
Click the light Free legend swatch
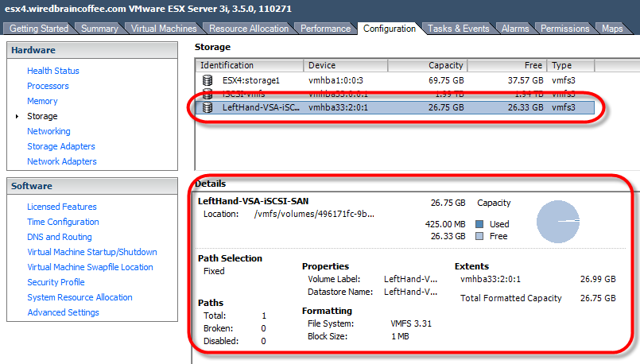click(479, 236)
